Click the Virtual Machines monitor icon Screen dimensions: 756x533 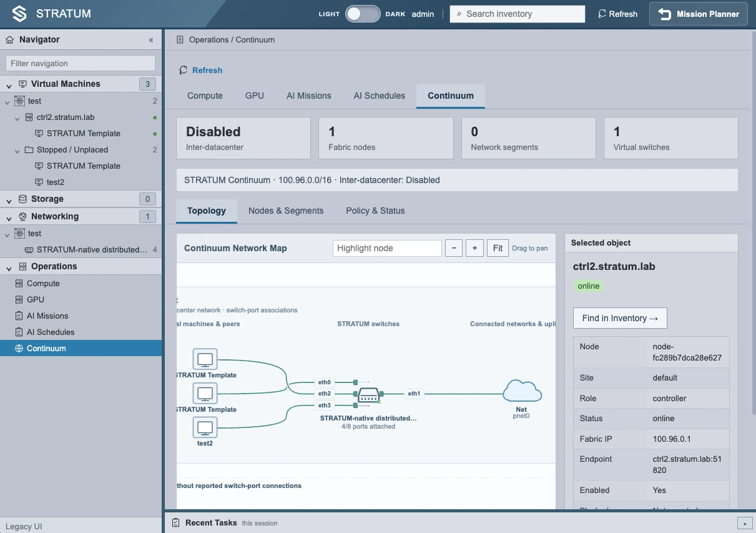(23, 84)
